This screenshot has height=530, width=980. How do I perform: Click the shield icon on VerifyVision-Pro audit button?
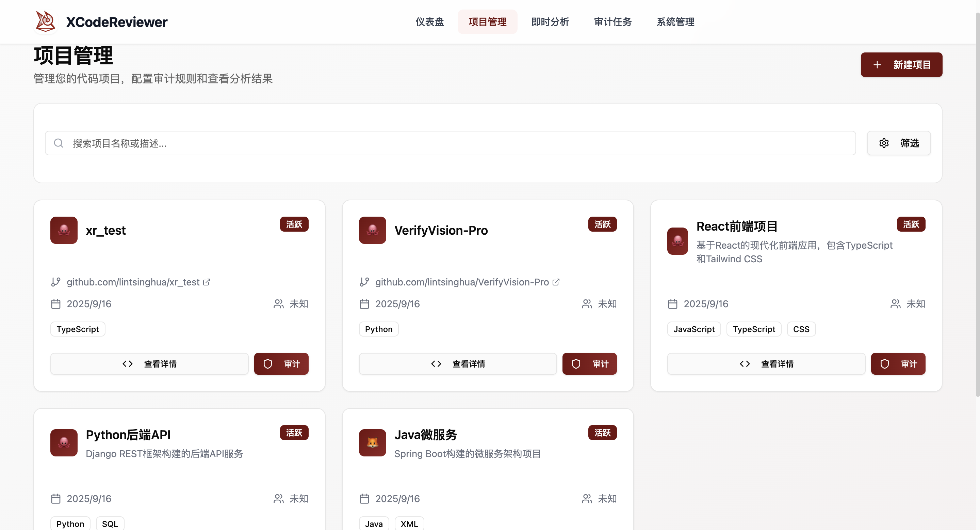pyautogui.click(x=576, y=364)
